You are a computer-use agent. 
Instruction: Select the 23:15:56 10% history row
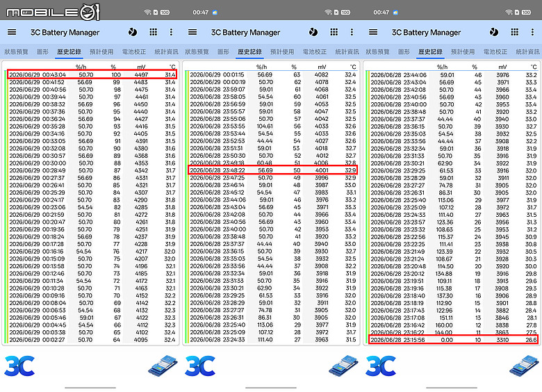453,339
